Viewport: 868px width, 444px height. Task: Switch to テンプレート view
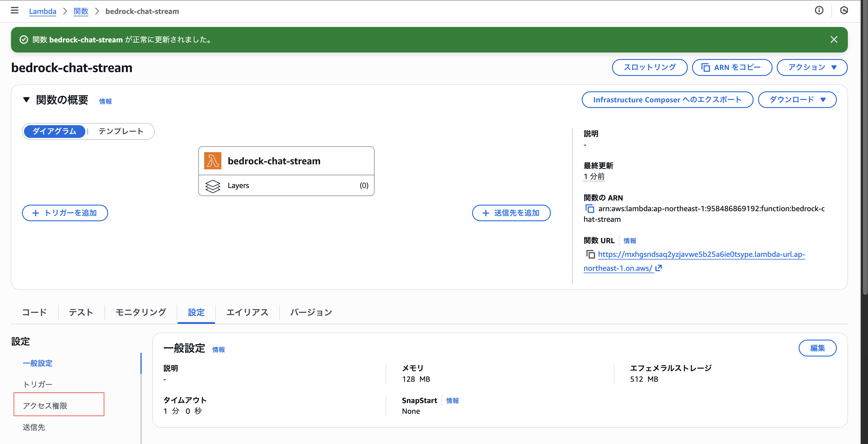coord(120,131)
